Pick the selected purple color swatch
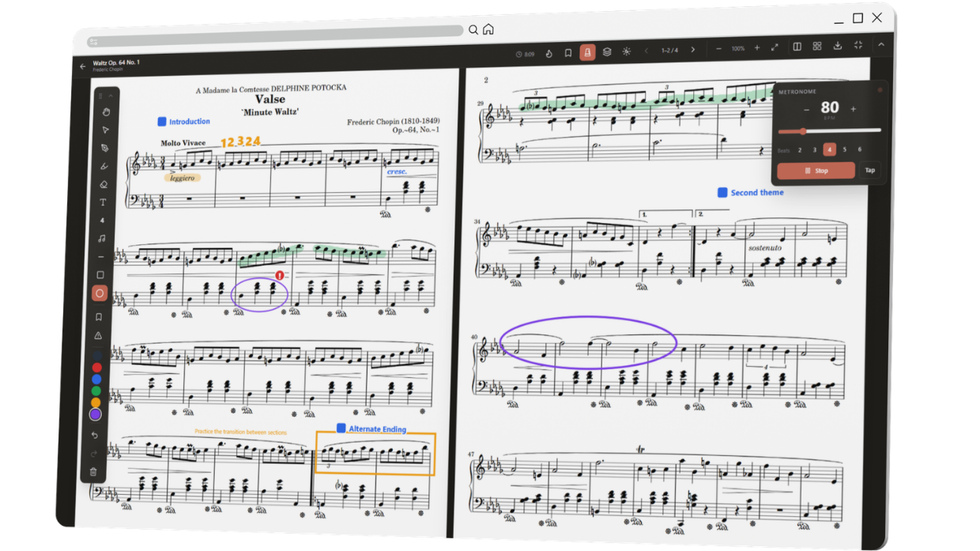 [x=96, y=414]
